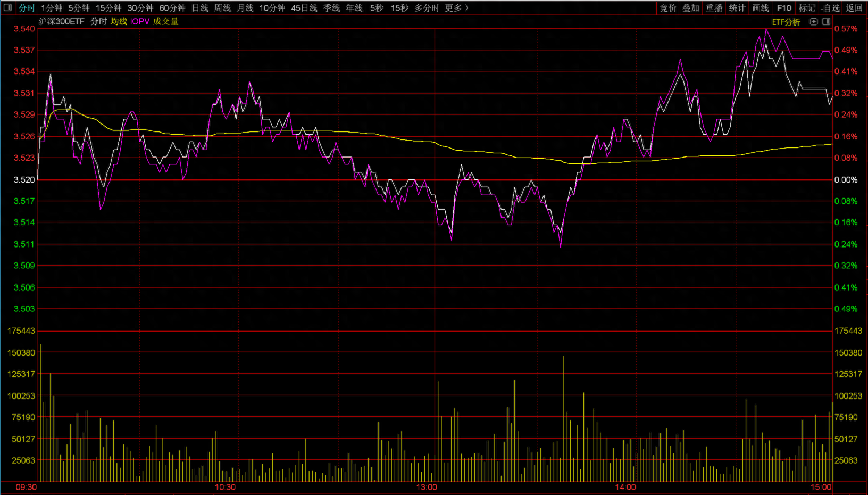Select the 5秒 period tab
The height and width of the screenshot is (495, 868).
(x=377, y=8)
